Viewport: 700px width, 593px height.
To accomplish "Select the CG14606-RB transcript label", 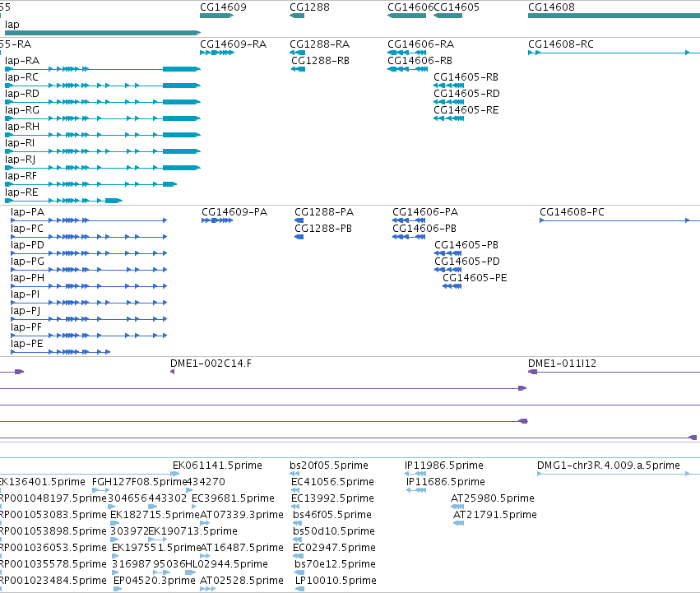I will [420, 60].
